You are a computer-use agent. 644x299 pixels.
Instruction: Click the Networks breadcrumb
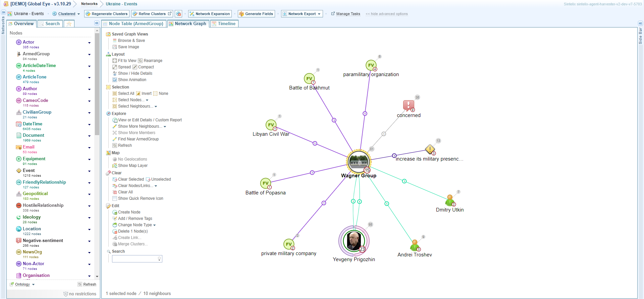tap(89, 4)
